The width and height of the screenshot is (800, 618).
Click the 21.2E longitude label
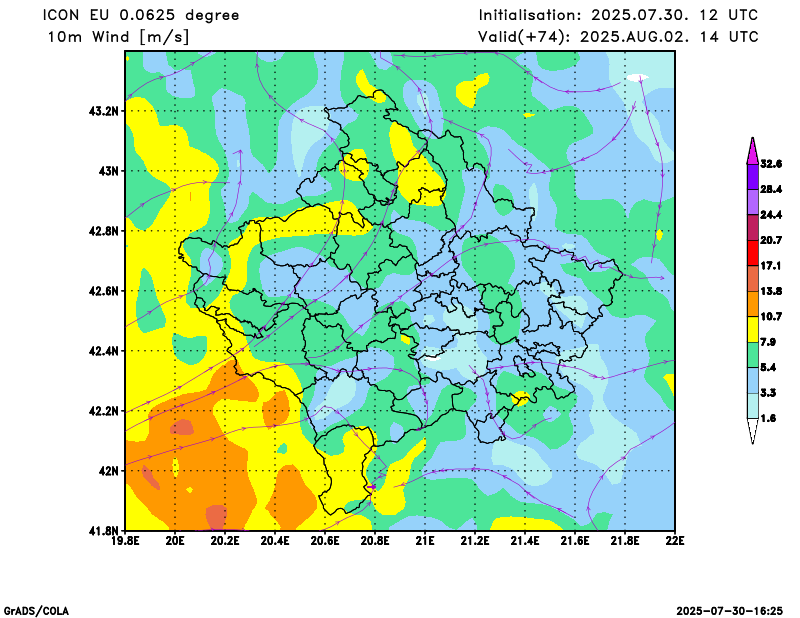[475, 540]
